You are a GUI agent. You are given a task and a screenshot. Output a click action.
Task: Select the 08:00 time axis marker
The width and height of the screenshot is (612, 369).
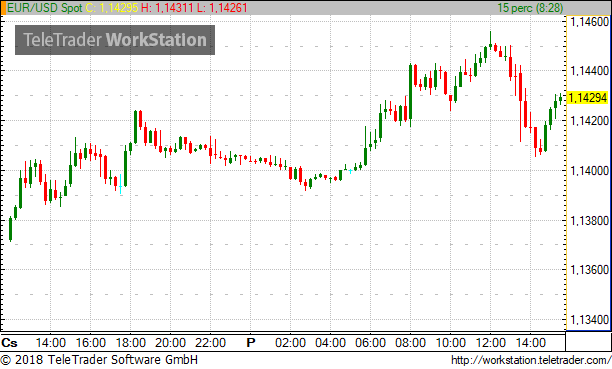pos(410,343)
